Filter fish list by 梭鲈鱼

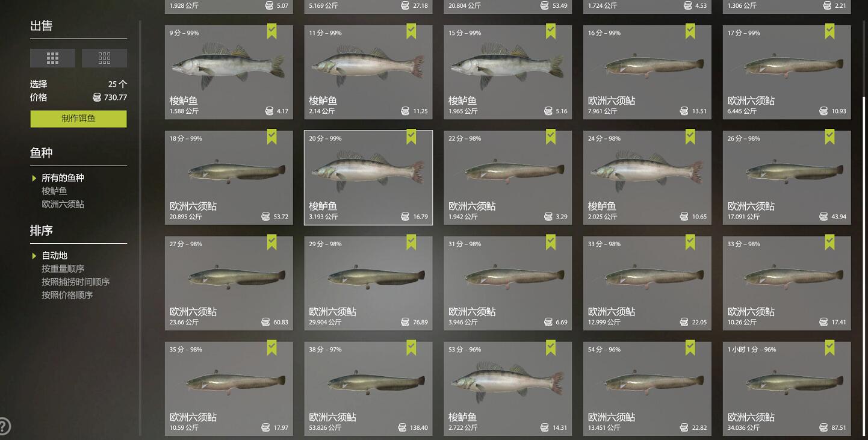pyautogui.click(x=54, y=191)
